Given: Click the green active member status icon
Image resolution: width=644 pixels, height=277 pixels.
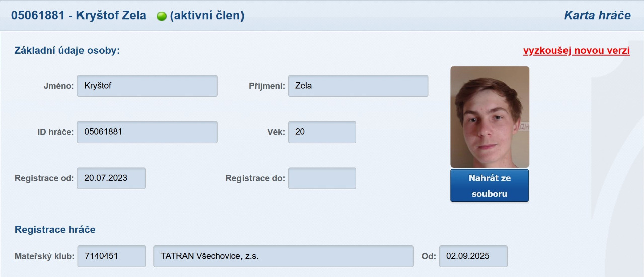Looking at the screenshot, I should pos(162,16).
